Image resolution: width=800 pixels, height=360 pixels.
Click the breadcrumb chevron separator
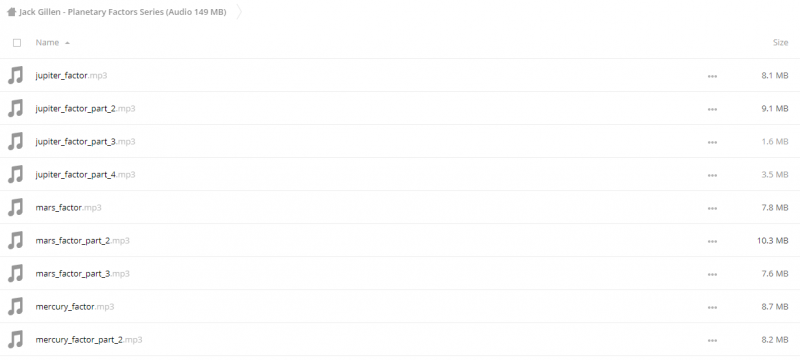click(239, 12)
